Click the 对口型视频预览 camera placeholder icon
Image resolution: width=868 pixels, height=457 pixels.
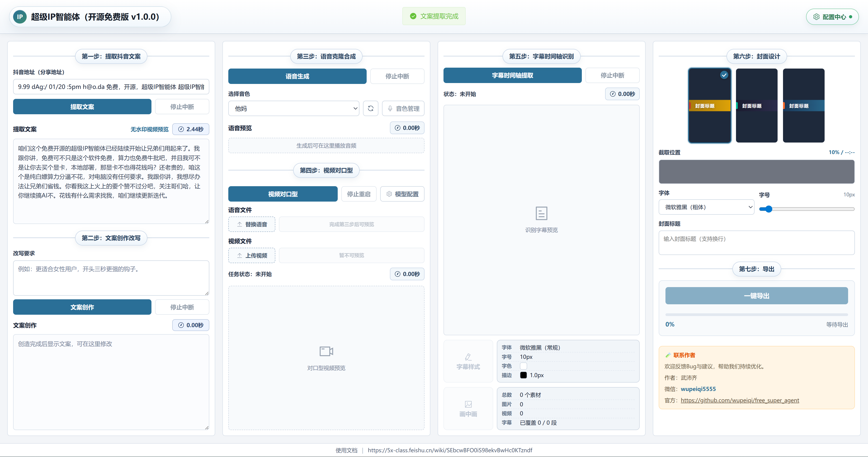coord(326,351)
